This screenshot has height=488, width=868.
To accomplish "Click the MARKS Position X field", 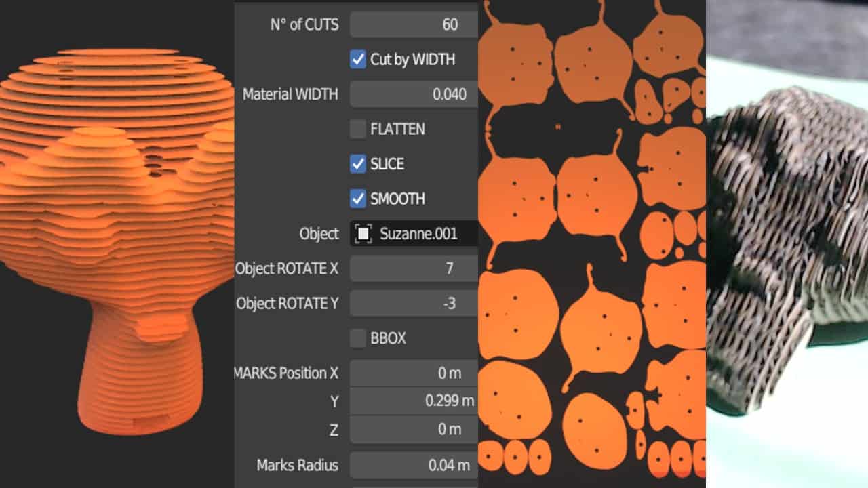I will [x=414, y=373].
